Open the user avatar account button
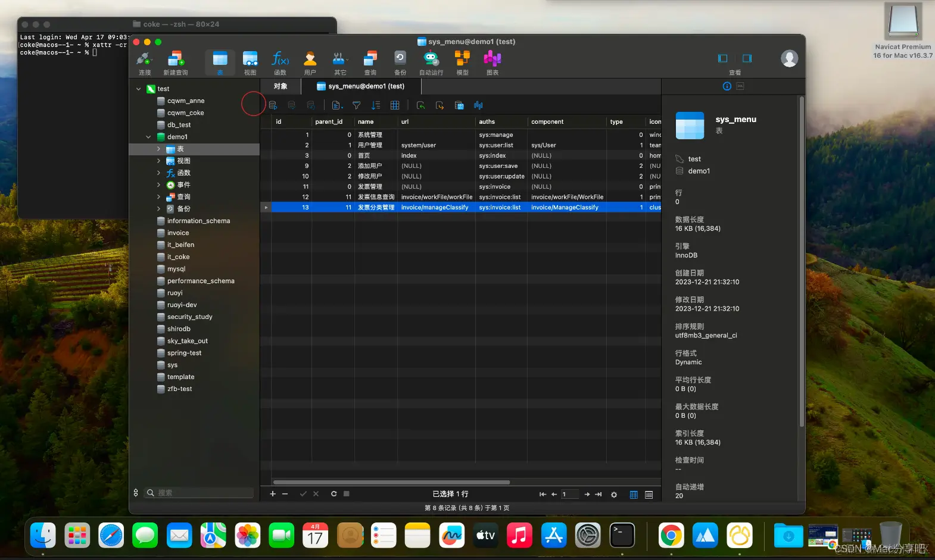The height and width of the screenshot is (560, 935). tap(789, 58)
